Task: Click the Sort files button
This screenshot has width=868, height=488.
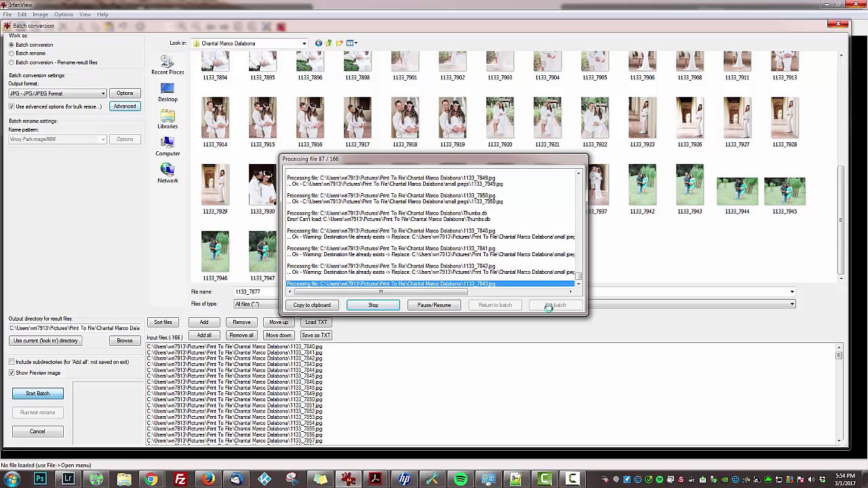Action: coord(163,323)
